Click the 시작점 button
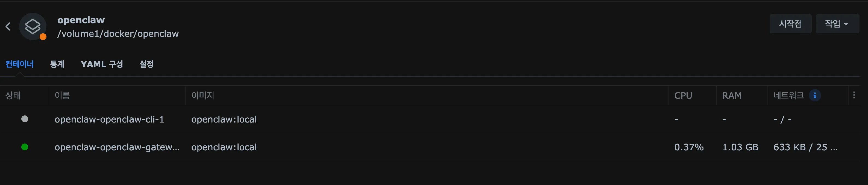Screen dimensions: 868x185 (790, 24)
